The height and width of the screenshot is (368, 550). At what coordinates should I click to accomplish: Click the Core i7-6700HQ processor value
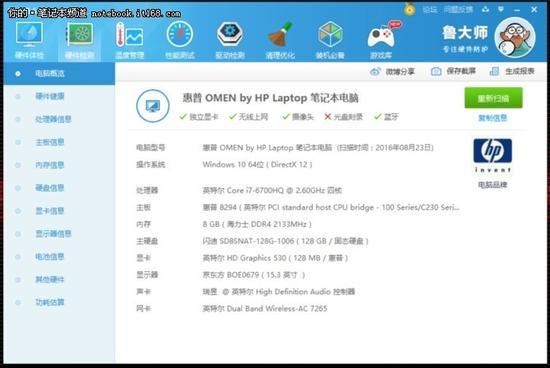pyautogui.click(x=272, y=190)
